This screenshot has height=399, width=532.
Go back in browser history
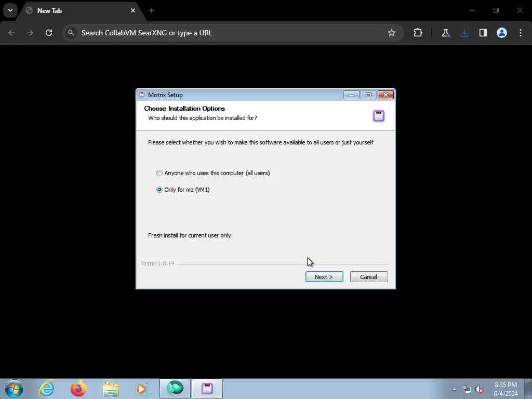[x=11, y=33]
